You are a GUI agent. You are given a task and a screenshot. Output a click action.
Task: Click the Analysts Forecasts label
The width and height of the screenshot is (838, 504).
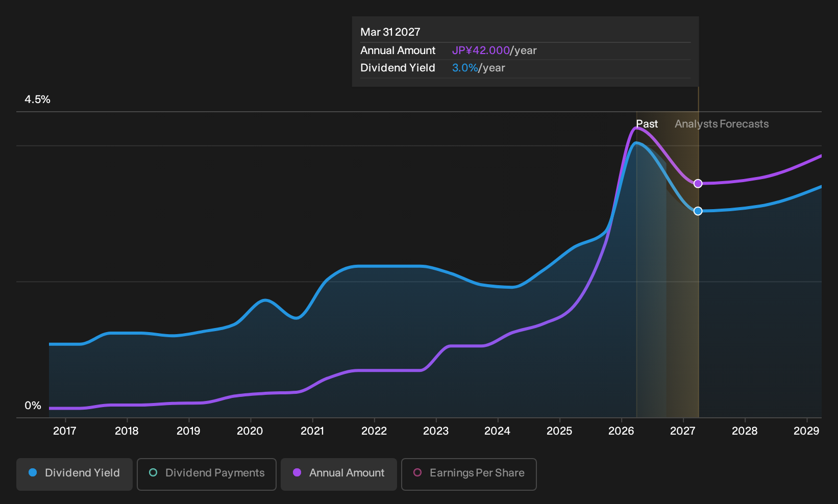click(722, 124)
